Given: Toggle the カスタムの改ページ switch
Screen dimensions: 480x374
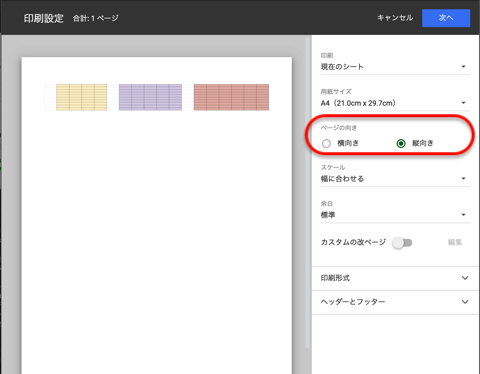Looking at the screenshot, I should click(x=402, y=243).
